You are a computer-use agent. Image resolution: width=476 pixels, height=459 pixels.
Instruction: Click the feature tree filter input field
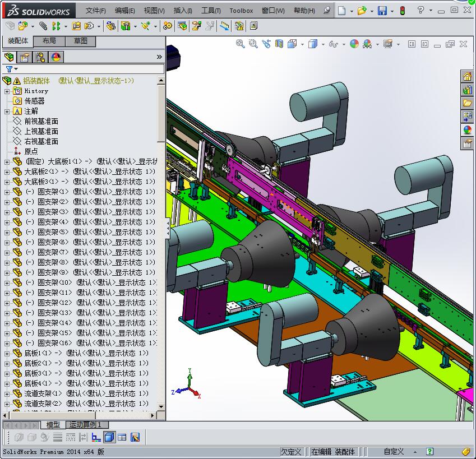[x=90, y=69]
